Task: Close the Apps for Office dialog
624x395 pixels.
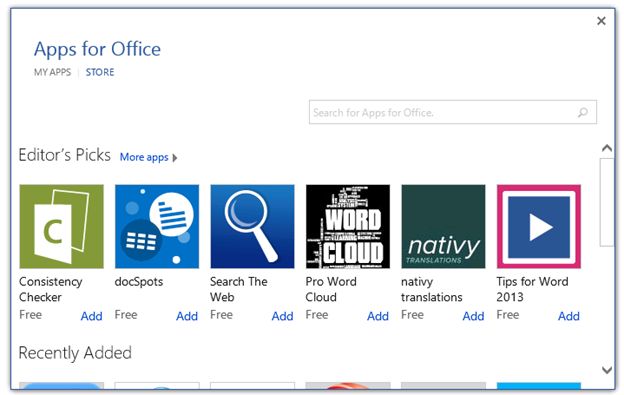Action: [601, 21]
